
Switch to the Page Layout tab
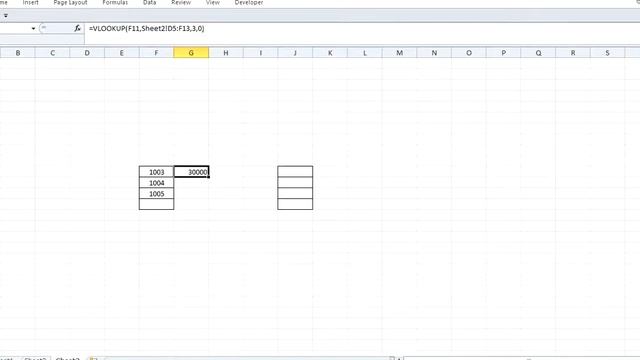(x=70, y=2)
